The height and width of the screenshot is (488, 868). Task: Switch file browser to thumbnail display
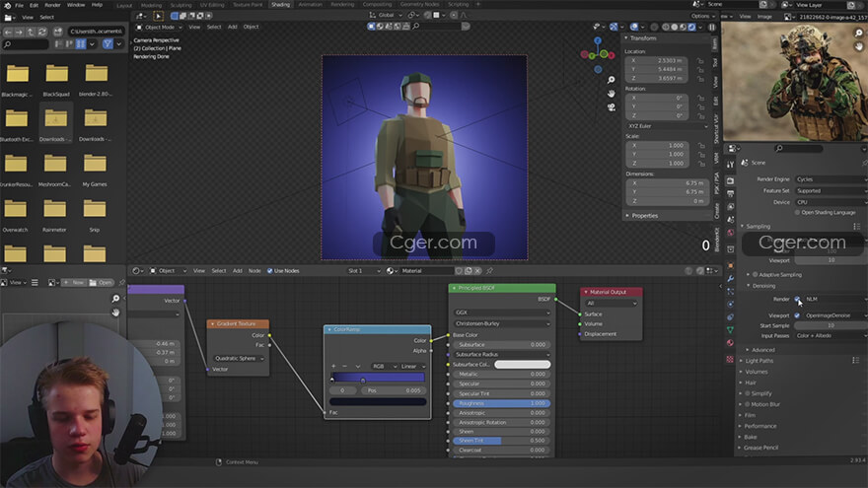pyautogui.click(x=81, y=43)
